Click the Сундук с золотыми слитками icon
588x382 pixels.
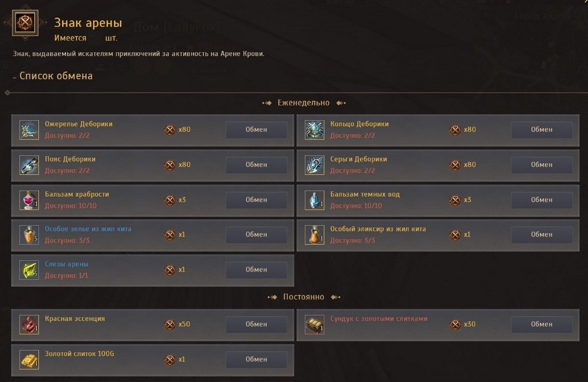pyautogui.click(x=314, y=324)
